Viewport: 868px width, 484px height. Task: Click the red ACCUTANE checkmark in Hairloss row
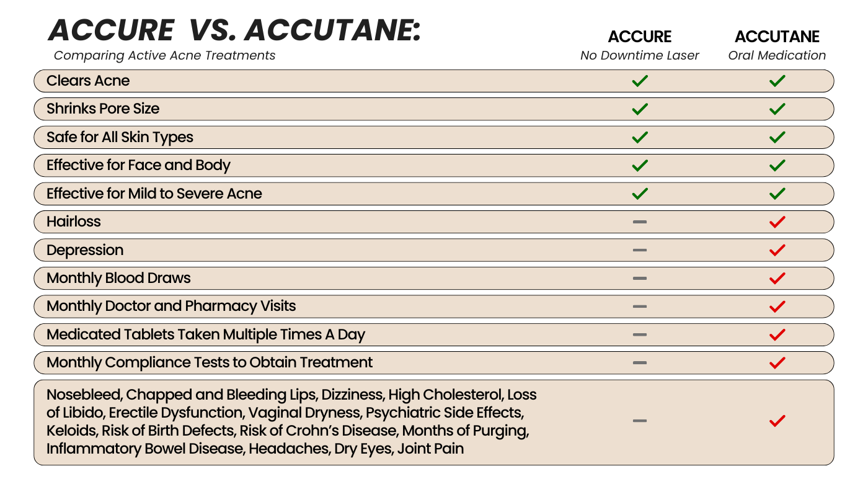(x=777, y=222)
